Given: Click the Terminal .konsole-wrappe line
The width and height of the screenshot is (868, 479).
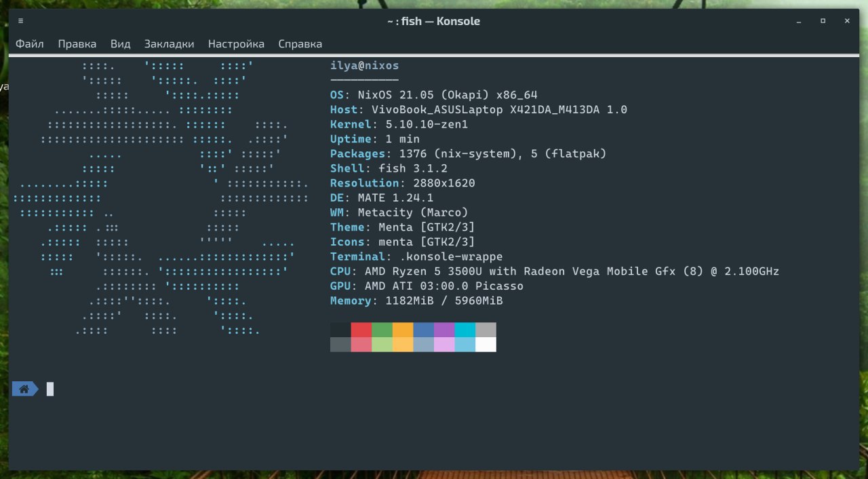Looking at the screenshot, I should point(416,257).
